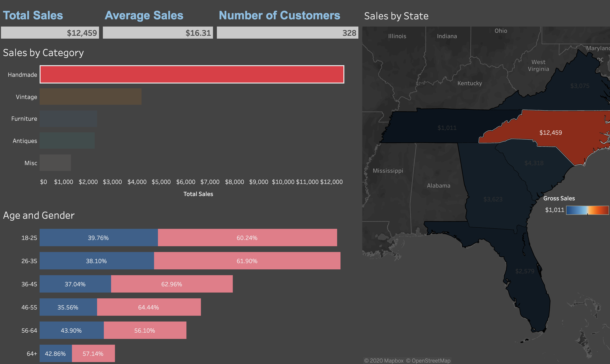The height and width of the screenshot is (364, 610).
Task: Click the Antiques category label
Action: [x=25, y=141]
